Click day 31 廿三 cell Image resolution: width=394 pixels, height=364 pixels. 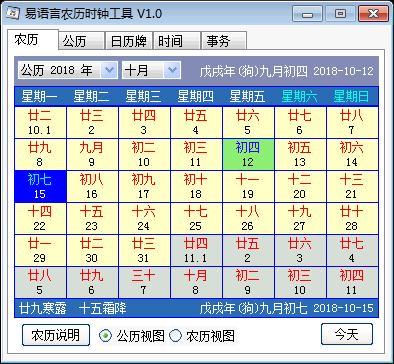[x=144, y=251]
